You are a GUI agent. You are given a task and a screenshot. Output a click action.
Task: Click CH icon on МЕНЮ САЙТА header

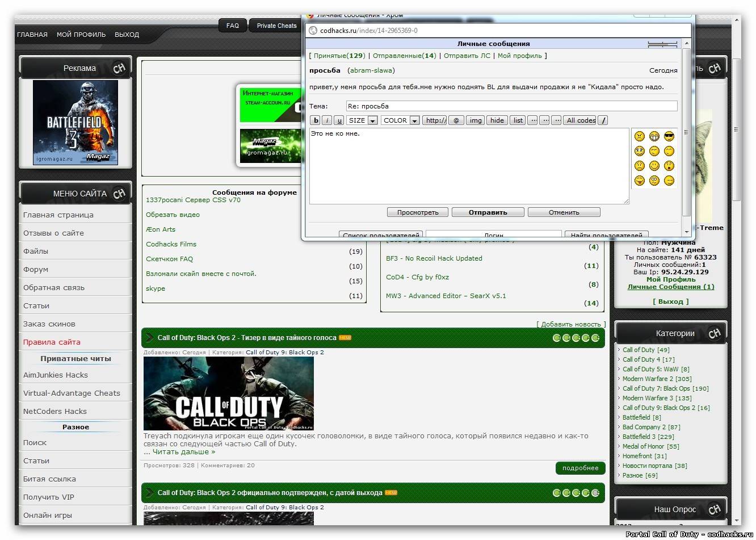(119, 194)
